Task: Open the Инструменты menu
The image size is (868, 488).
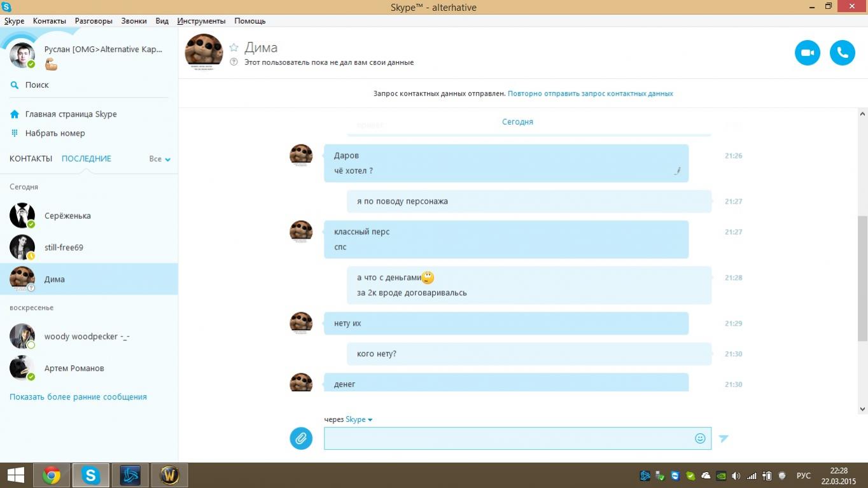Action: (x=201, y=21)
